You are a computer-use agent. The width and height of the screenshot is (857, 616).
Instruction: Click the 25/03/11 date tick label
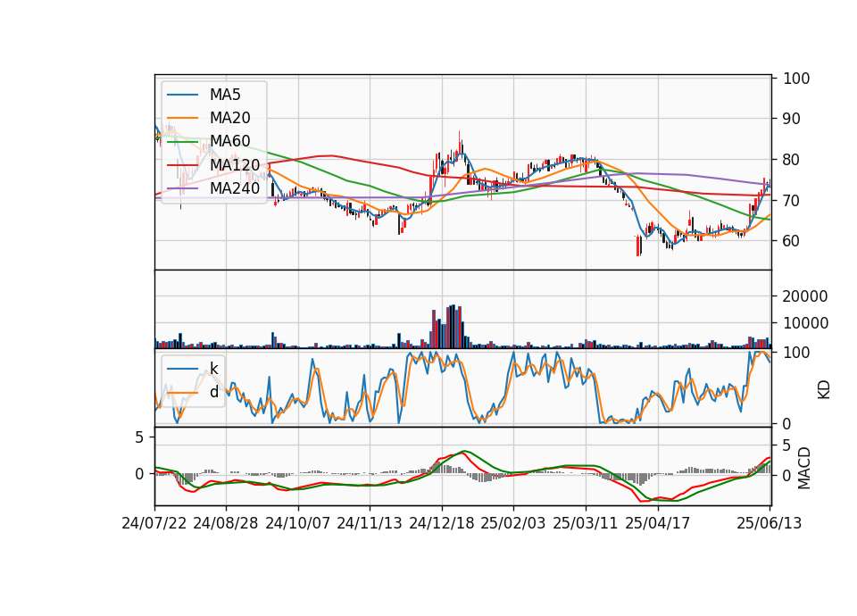point(586,523)
